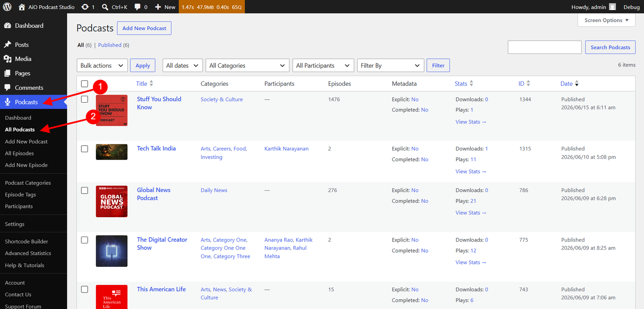644x309 pixels.
Task: Click the Pages document icon
Action: (x=8, y=73)
